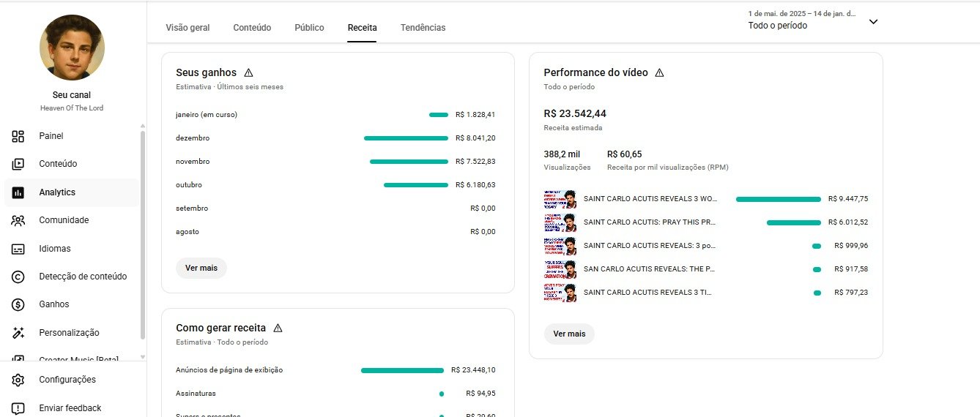This screenshot has width=980, height=417.
Task: Click Ver mais under Performance do vídeo
Action: click(x=569, y=334)
